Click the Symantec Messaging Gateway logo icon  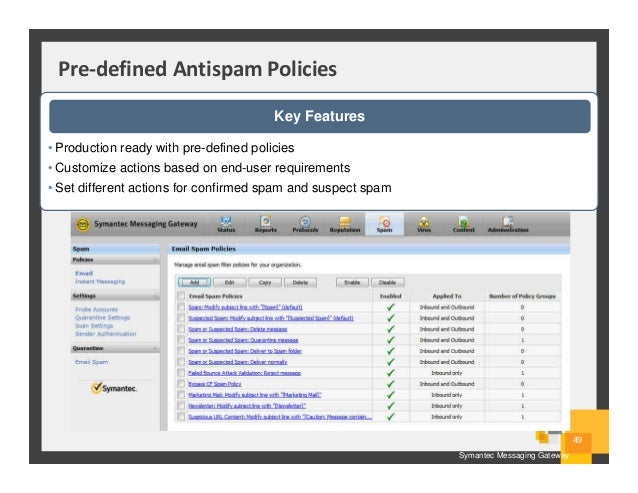click(83, 224)
